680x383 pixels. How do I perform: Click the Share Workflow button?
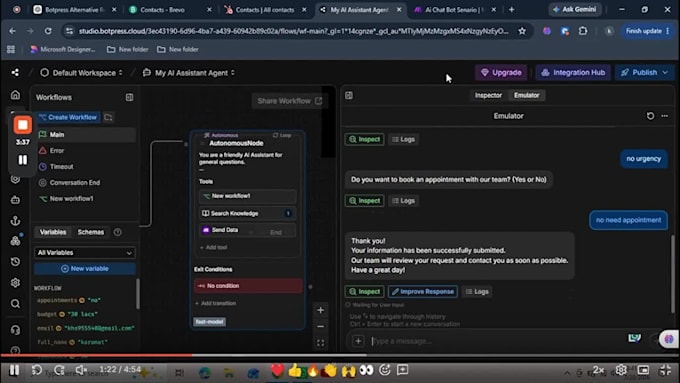coord(290,101)
